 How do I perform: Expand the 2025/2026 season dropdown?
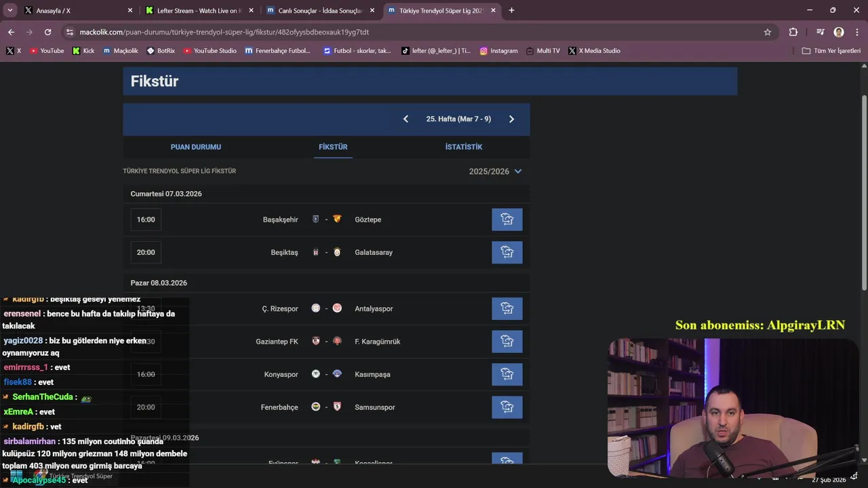point(495,171)
